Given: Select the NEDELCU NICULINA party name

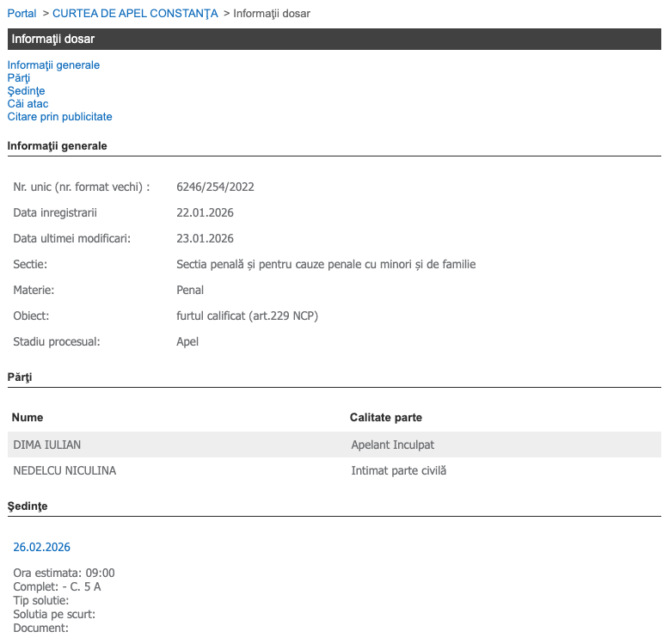Looking at the screenshot, I should pos(64,471).
